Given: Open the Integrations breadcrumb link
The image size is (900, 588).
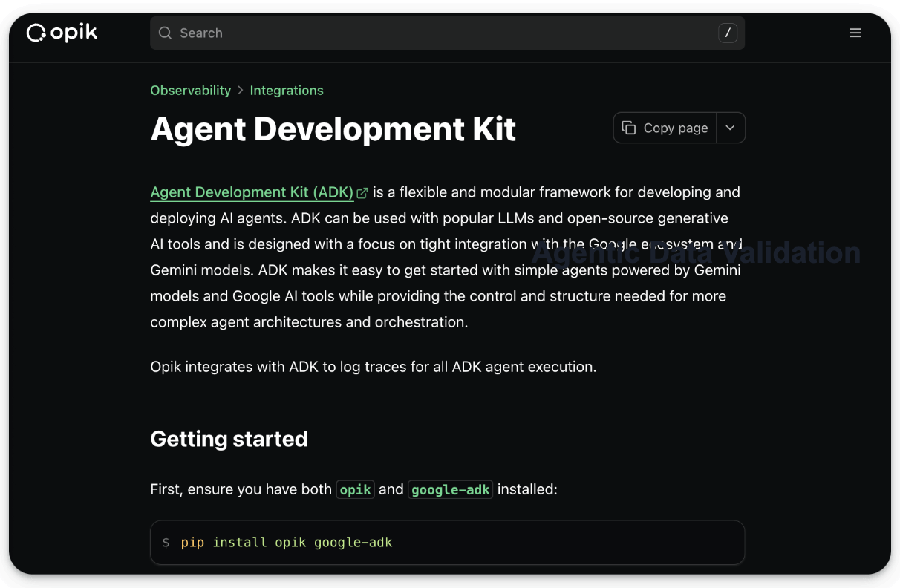Looking at the screenshot, I should pos(287,91).
